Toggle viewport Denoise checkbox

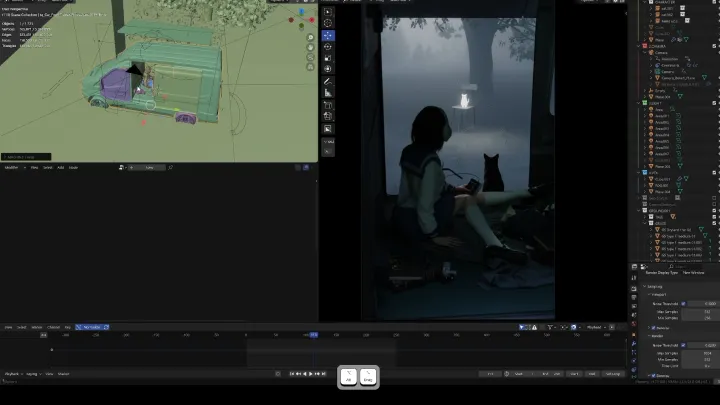pos(653,328)
